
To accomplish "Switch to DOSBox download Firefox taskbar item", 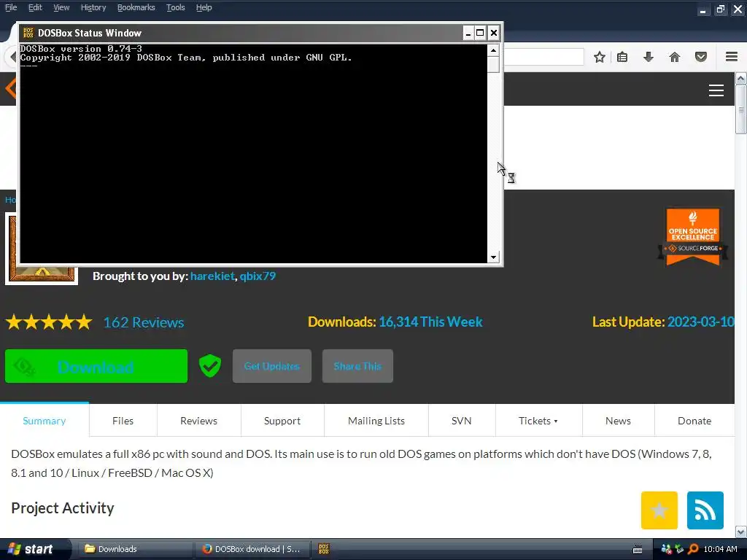I will (252, 549).
